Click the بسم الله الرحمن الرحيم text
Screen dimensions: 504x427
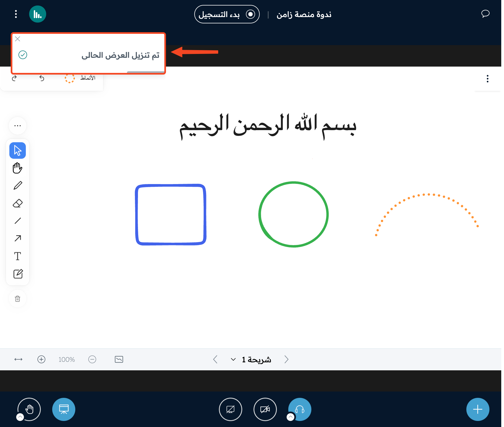click(x=268, y=127)
